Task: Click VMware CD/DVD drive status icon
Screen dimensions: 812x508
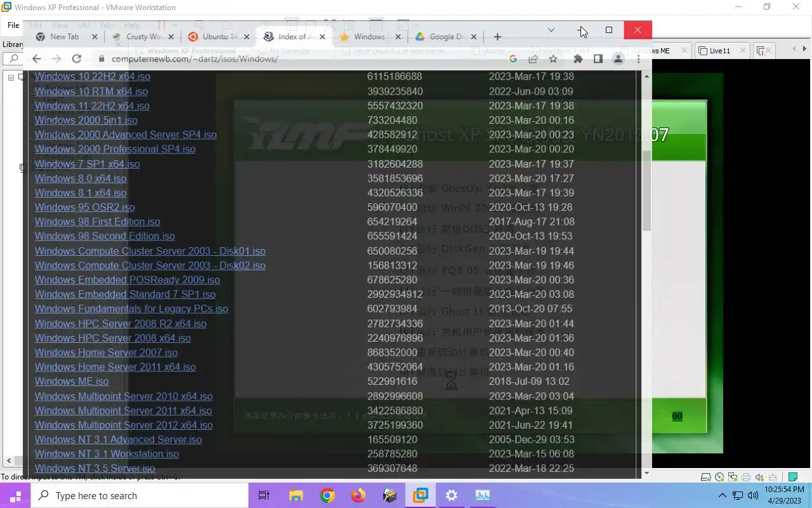Action: point(719,478)
